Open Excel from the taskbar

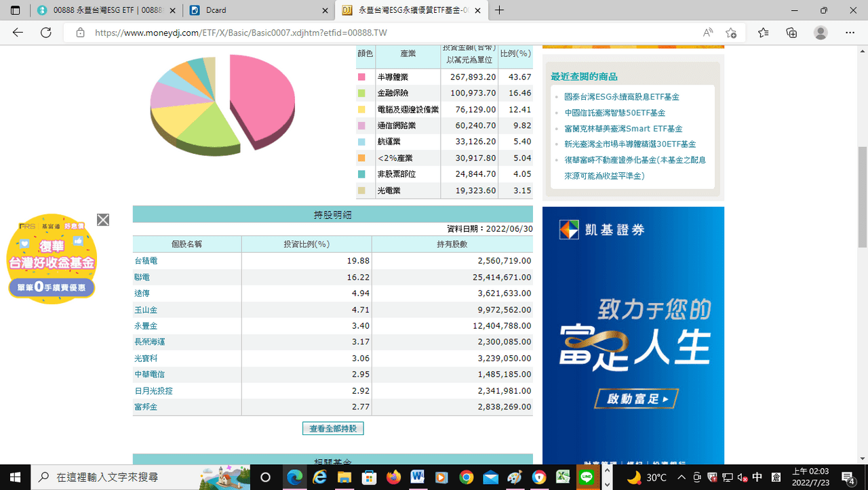563,477
